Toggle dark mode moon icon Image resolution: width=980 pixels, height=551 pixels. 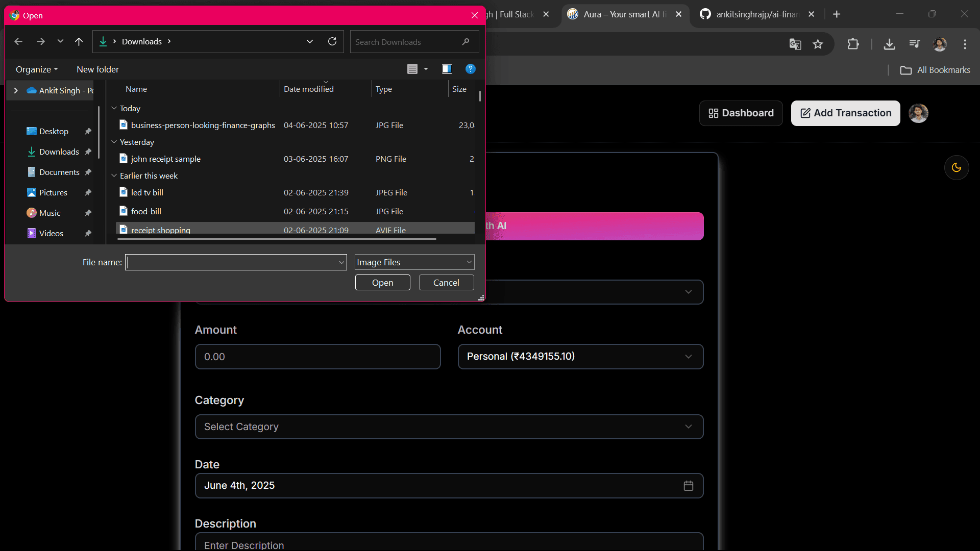pyautogui.click(x=957, y=167)
